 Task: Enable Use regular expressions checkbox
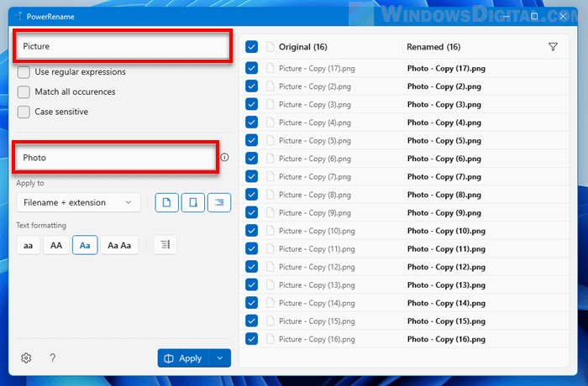click(24, 72)
